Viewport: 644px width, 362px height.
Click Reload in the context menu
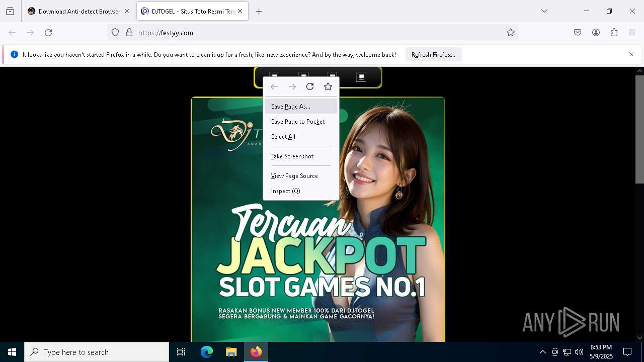coord(310,86)
